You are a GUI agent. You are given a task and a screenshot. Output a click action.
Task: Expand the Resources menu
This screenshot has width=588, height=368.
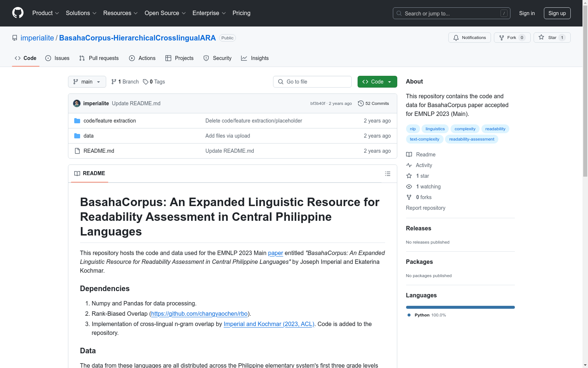pyautogui.click(x=121, y=13)
